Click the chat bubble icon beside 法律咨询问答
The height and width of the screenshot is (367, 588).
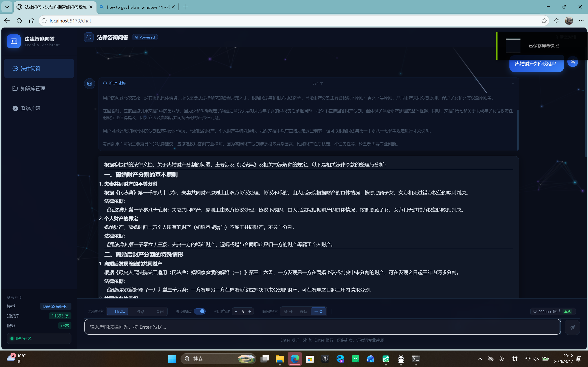(89, 37)
